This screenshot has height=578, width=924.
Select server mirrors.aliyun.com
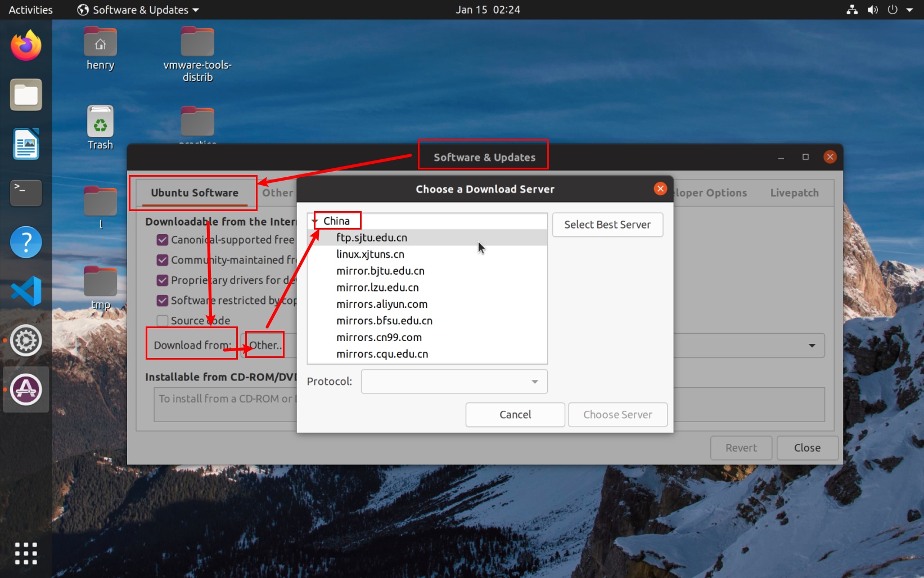(427, 304)
